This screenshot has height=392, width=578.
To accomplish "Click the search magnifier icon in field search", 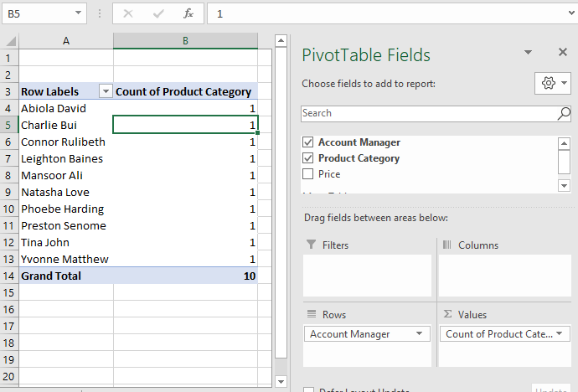I will pyautogui.click(x=564, y=113).
